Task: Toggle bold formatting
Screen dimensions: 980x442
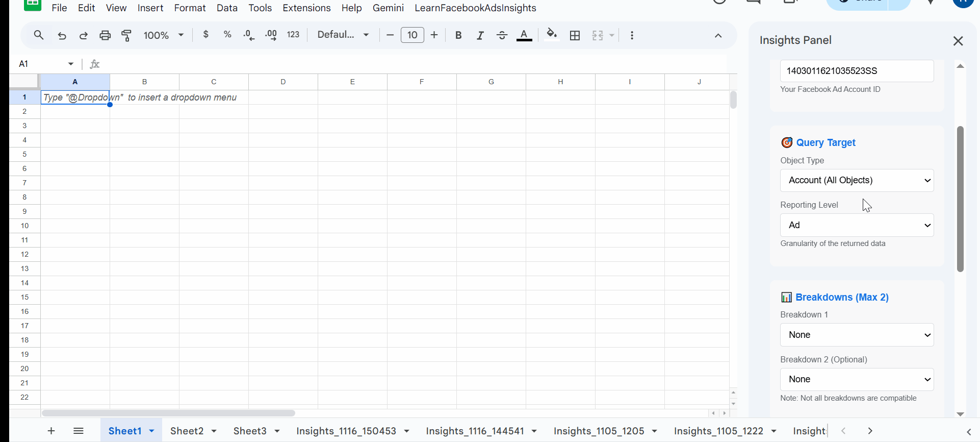Action: (458, 35)
